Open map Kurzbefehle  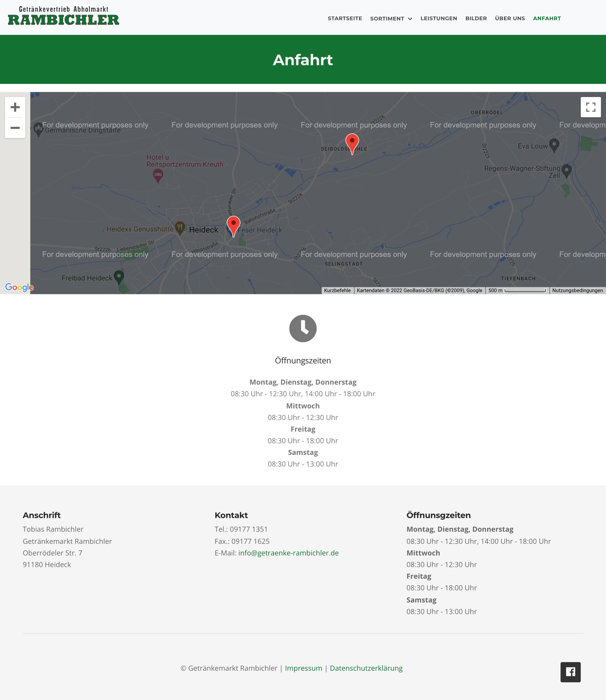337,290
